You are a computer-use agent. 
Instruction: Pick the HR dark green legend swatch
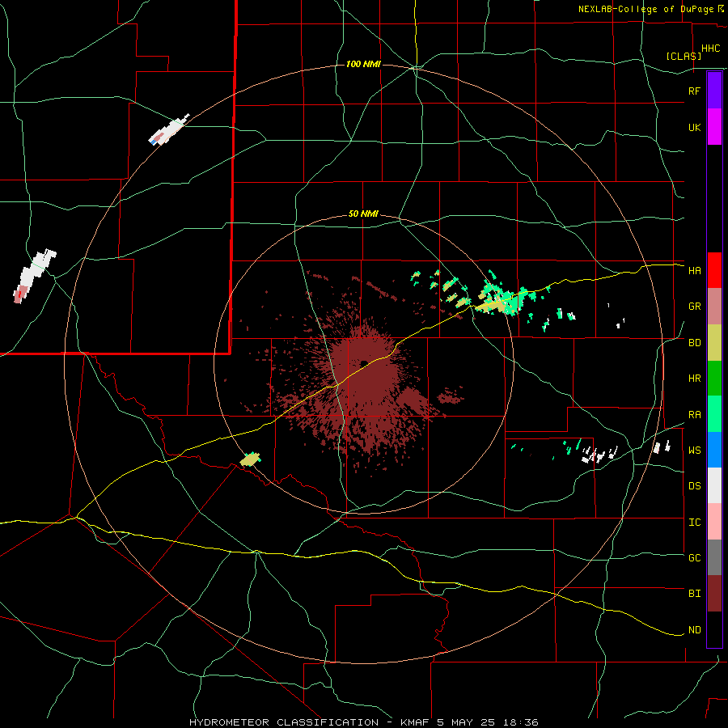(x=714, y=379)
